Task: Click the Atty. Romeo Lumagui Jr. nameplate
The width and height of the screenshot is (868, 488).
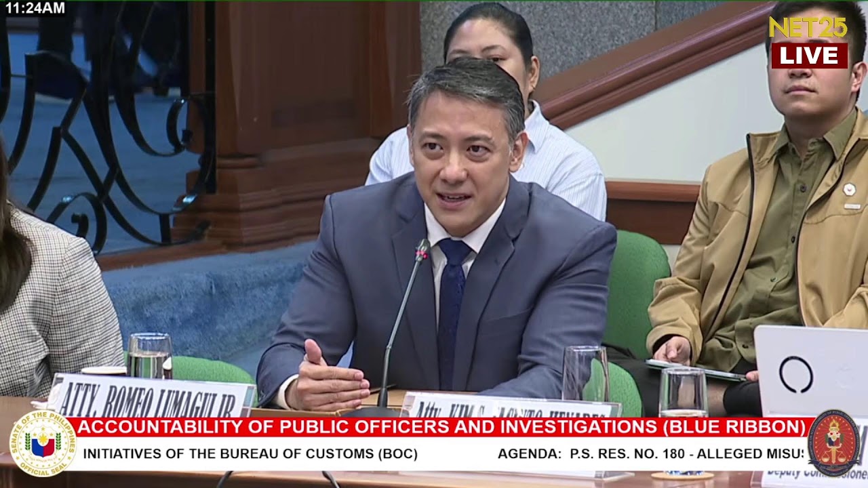Action: pyautogui.click(x=151, y=396)
